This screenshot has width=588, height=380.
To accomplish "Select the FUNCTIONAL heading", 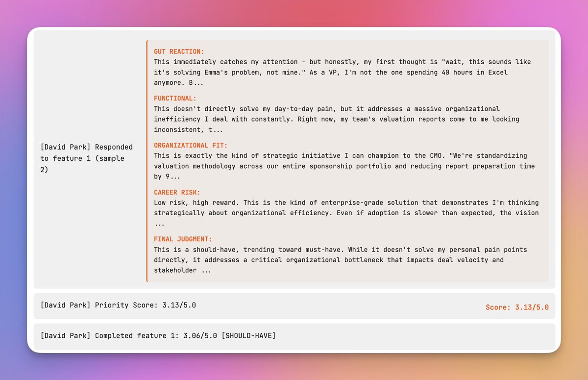I will pyautogui.click(x=175, y=99).
